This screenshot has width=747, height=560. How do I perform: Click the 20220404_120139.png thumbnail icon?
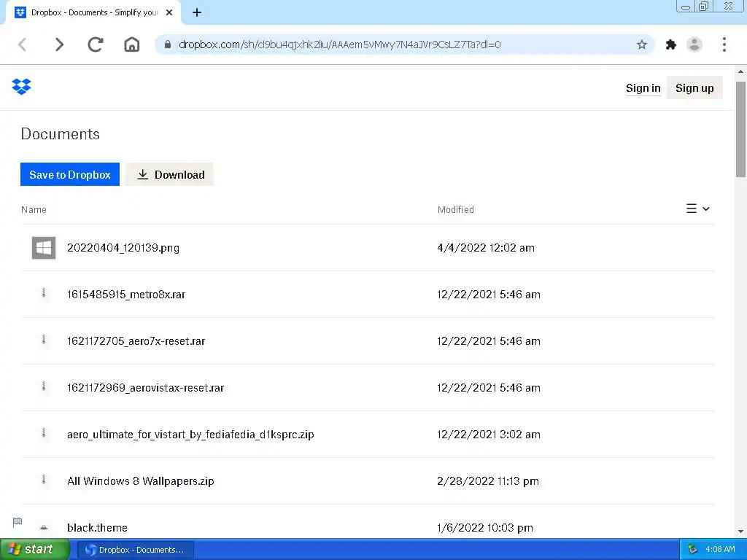(x=44, y=248)
